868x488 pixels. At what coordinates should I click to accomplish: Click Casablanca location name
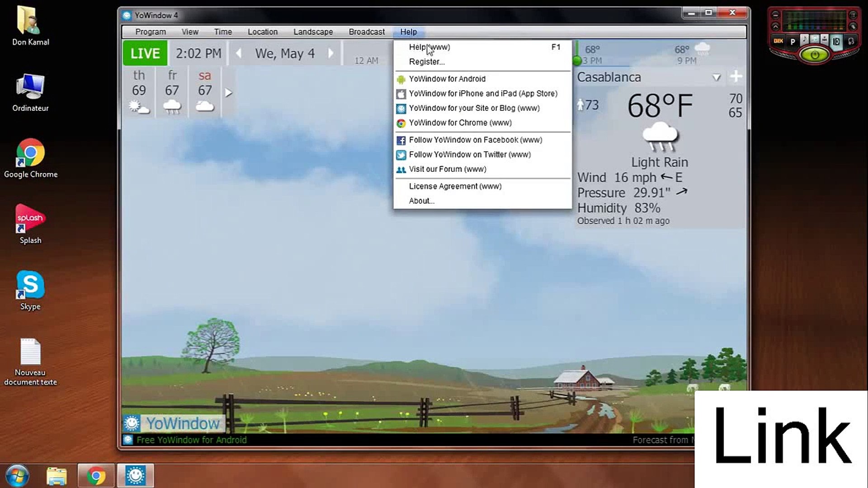[x=609, y=77]
